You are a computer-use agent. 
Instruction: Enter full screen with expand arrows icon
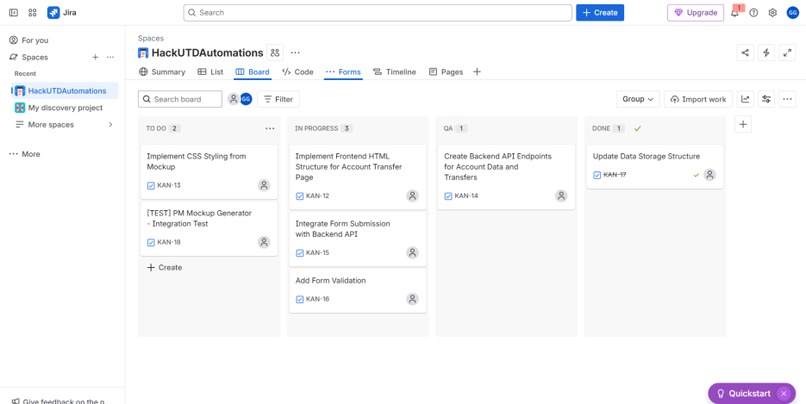tap(787, 52)
